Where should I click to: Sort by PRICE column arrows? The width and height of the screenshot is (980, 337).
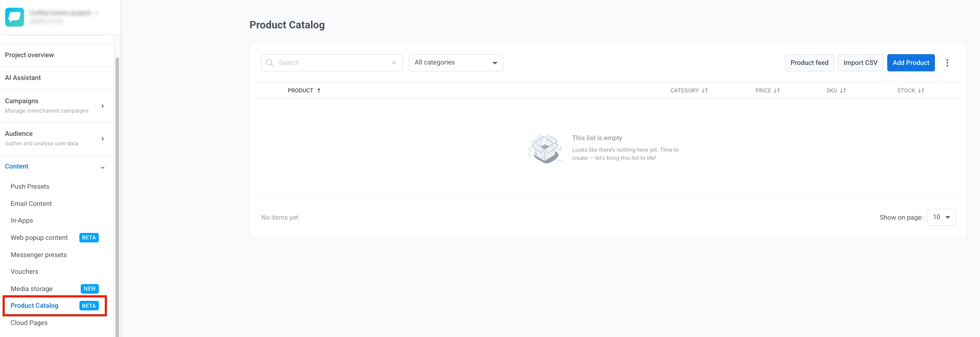[x=776, y=91]
